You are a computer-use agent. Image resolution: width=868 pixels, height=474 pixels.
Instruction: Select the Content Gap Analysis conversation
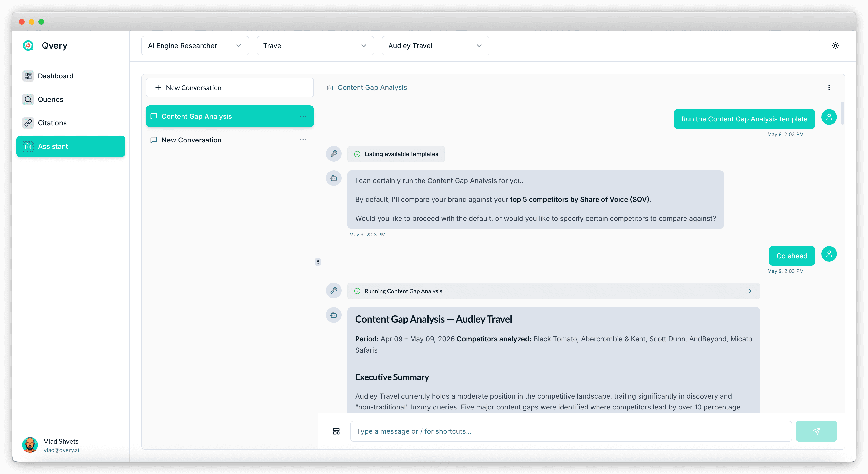[230, 116]
